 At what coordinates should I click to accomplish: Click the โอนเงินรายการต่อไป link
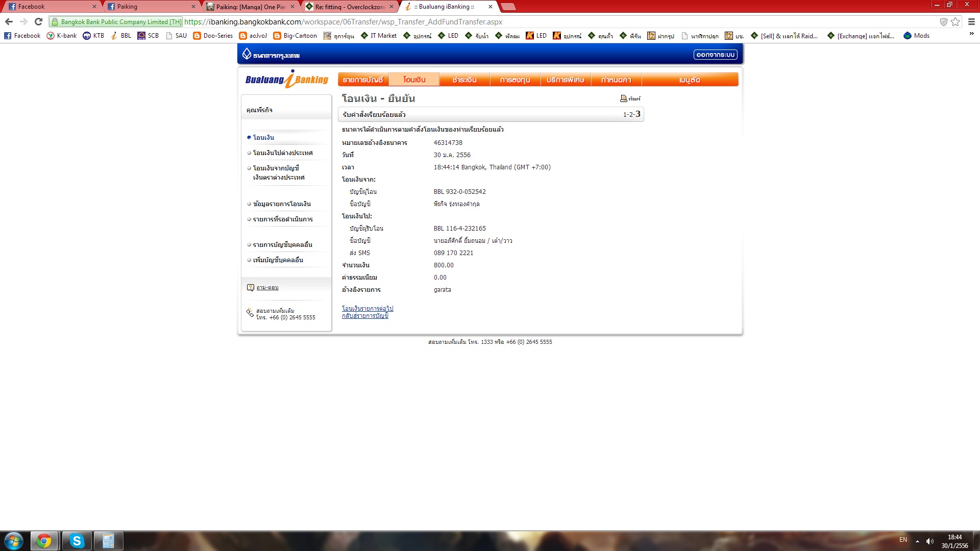point(367,309)
